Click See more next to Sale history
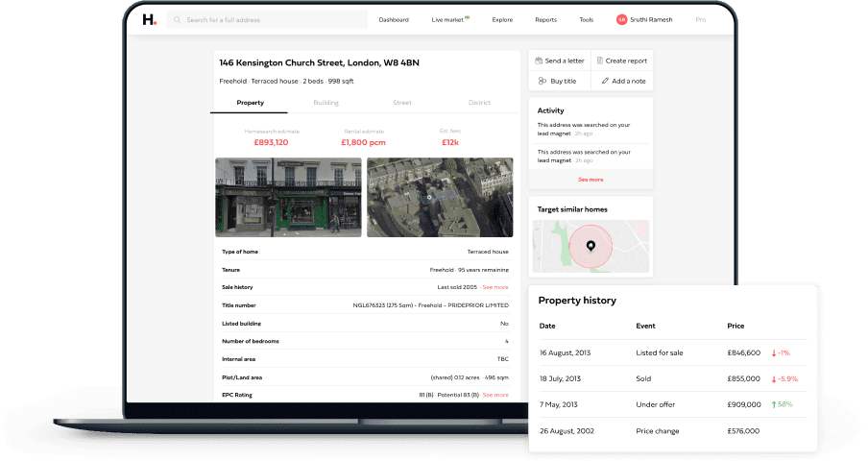 [495, 287]
